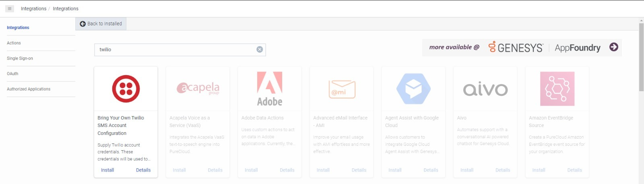Click the 'Aivo' card title
644x184 pixels.
click(x=462, y=118)
